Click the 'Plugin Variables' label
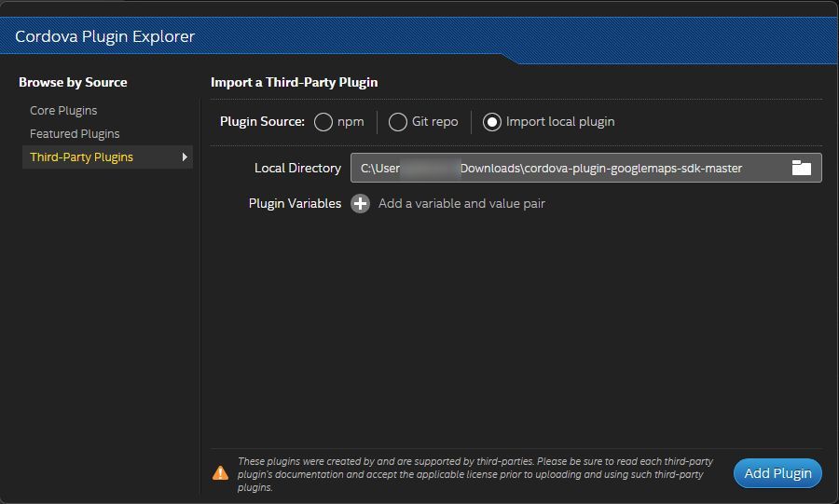839x504 pixels. point(295,203)
